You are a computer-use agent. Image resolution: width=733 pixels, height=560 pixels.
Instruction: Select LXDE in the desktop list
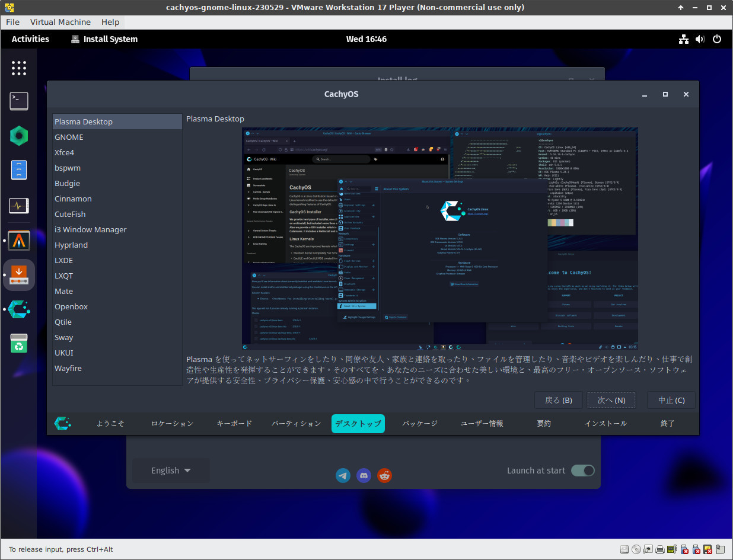tap(117, 260)
